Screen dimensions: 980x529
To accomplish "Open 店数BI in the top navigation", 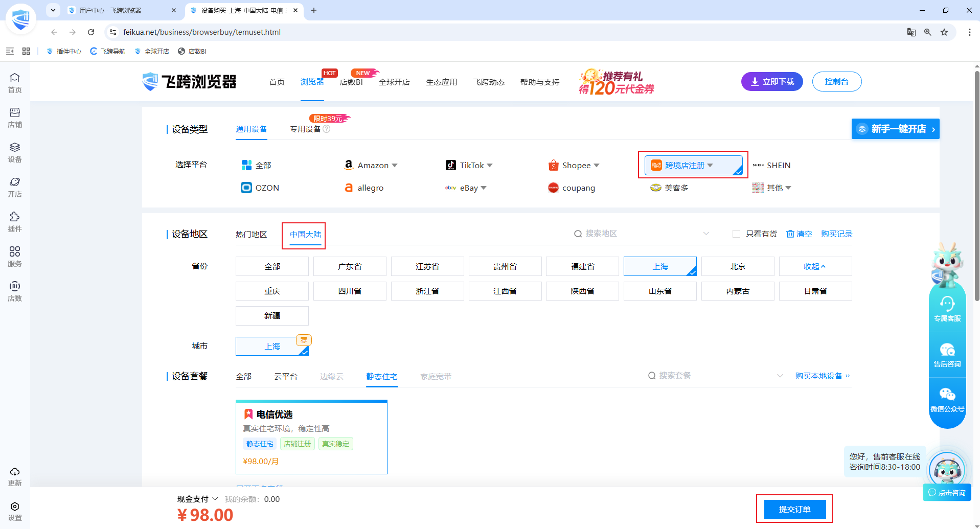I will click(x=351, y=82).
